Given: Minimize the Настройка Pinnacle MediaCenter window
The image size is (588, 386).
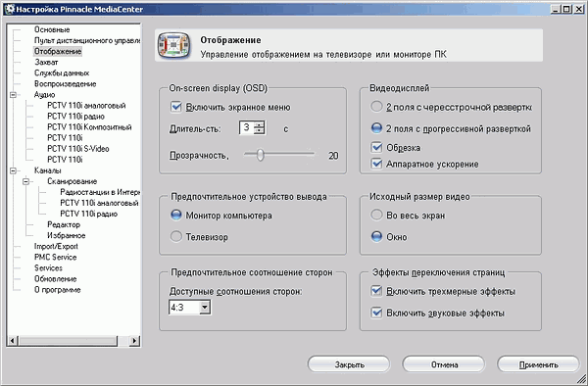Looking at the screenshot, I should 555,10.
